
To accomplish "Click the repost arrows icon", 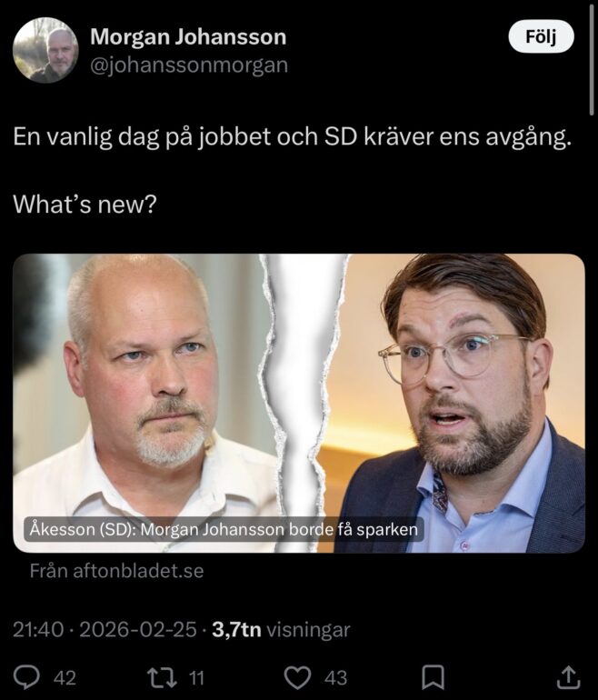I will 164,677.
